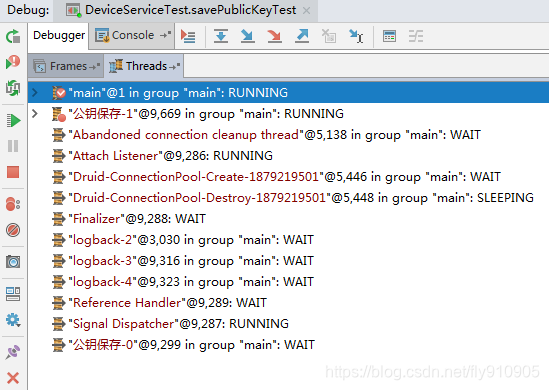The height and width of the screenshot is (390, 549).
Task: Click the Step Over icon
Action: click(221, 36)
